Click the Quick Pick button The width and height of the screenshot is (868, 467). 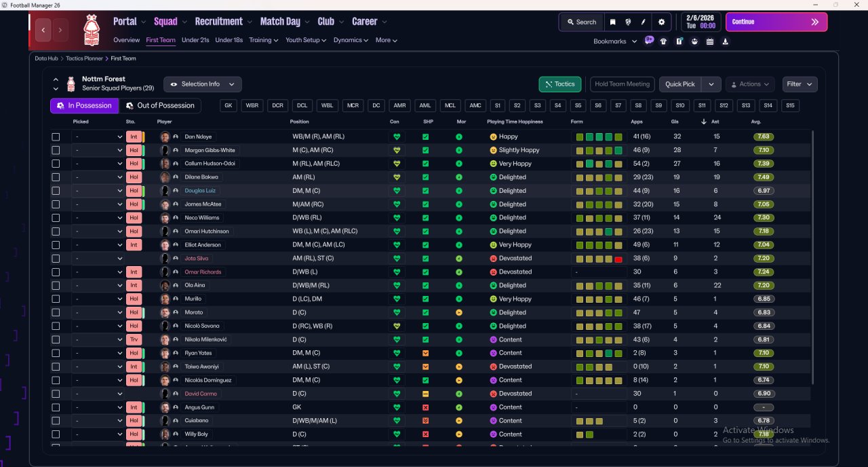[x=680, y=84]
